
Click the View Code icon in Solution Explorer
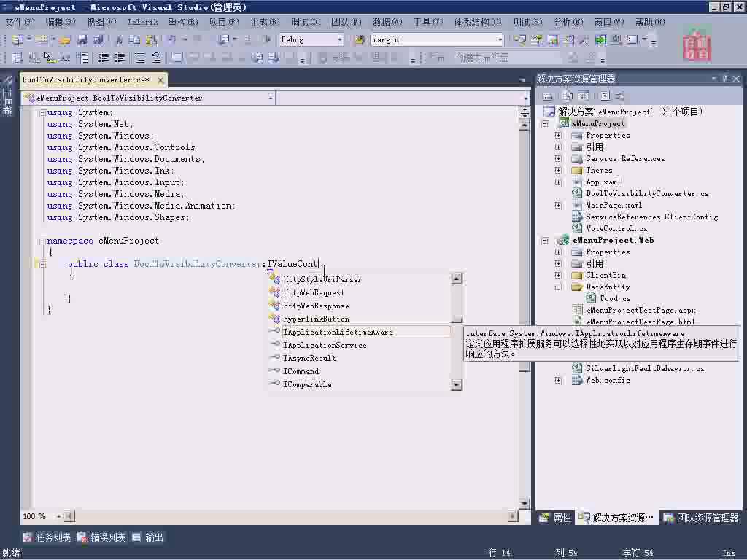pos(604,96)
